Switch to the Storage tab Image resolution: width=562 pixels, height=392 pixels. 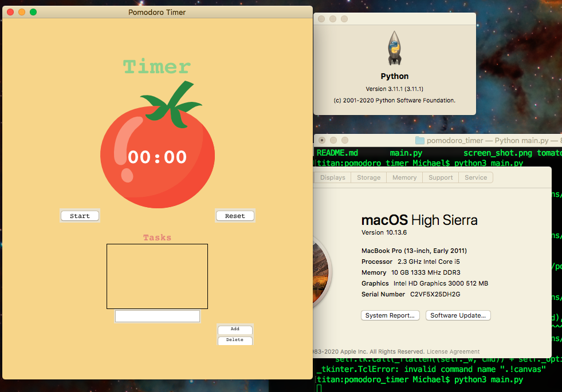pos(368,177)
